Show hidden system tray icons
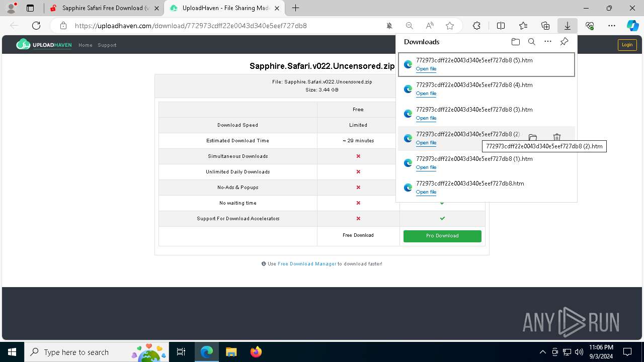 click(x=542, y=352)
